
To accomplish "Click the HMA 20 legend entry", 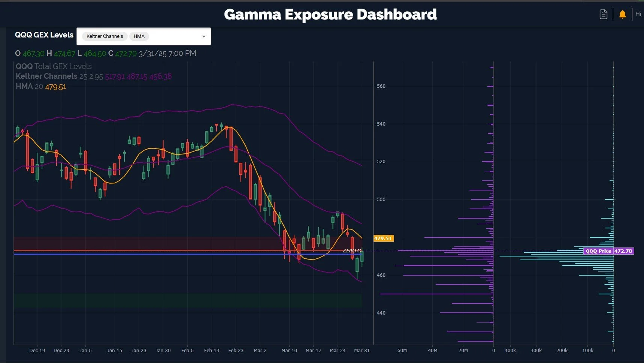I will (x=41, y=87).
